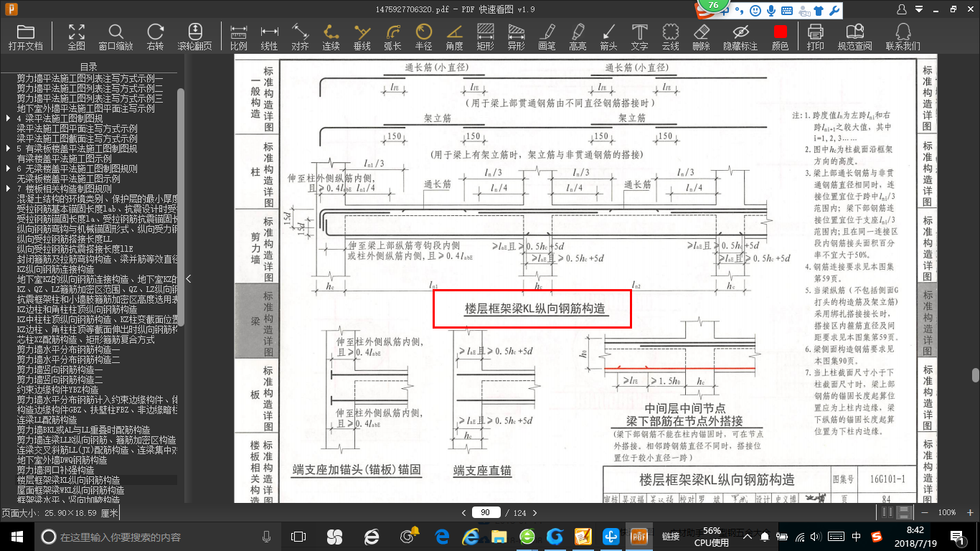Viewport: 980px width, 551px height.
Task: Expand the '7 楼板相关构造制图规则' node
Action: coord(9,189)
